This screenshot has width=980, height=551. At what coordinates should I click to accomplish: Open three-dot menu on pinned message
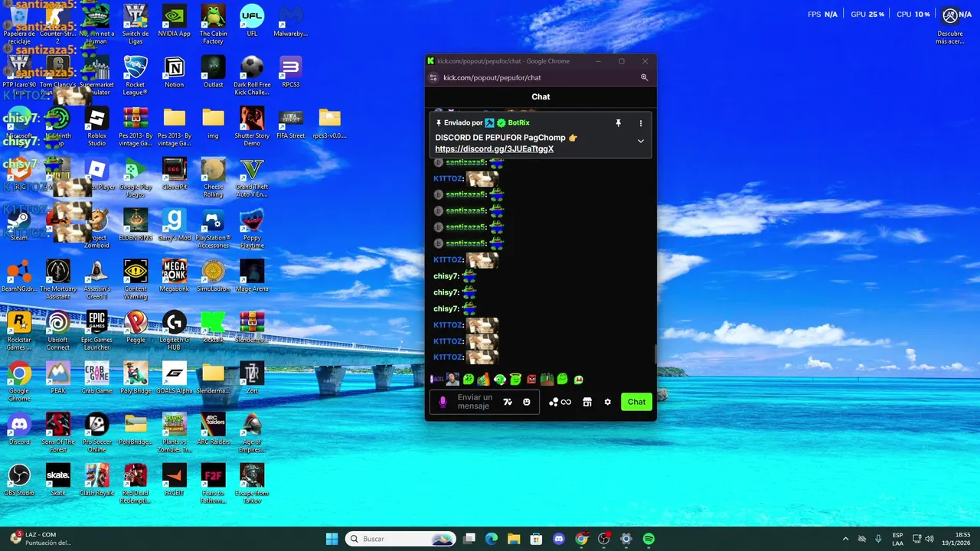point(641,122)
